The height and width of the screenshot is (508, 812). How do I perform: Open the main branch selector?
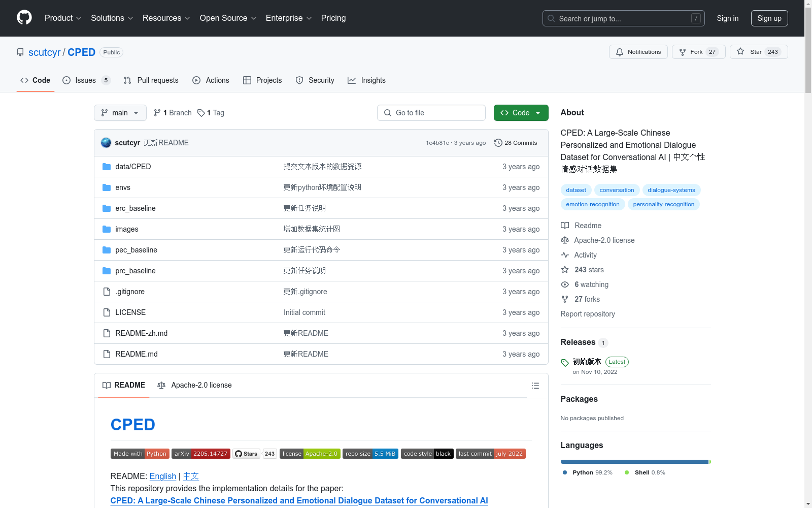(120, 113)
